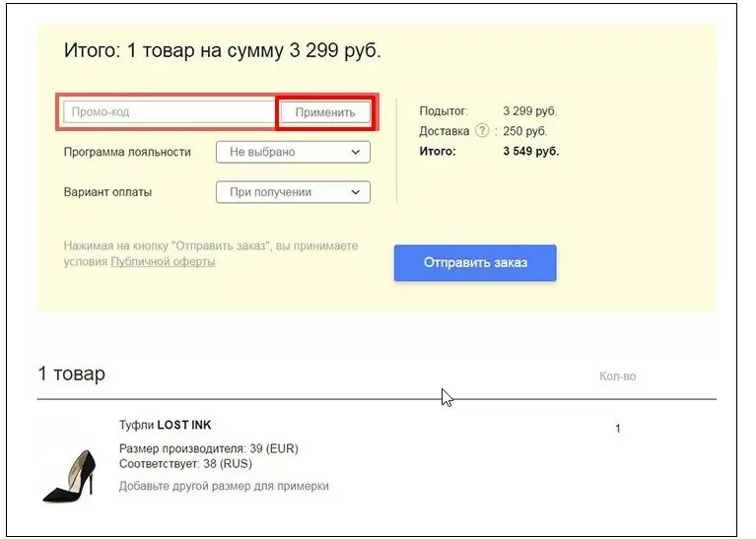Screen dimensions: 756x539
Task: Click the Промо-код input field
Action: tap(170, 112)
